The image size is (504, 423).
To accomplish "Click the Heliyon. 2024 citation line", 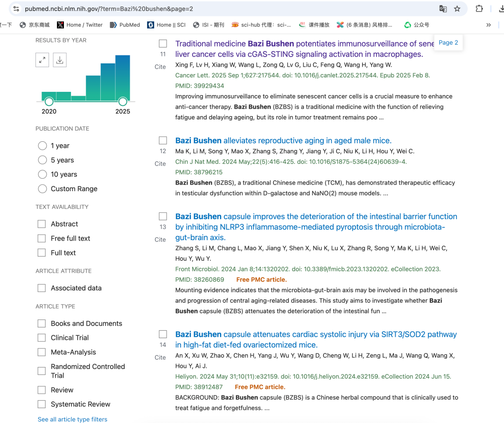I will pyautogui.click(x=313, y=376).
